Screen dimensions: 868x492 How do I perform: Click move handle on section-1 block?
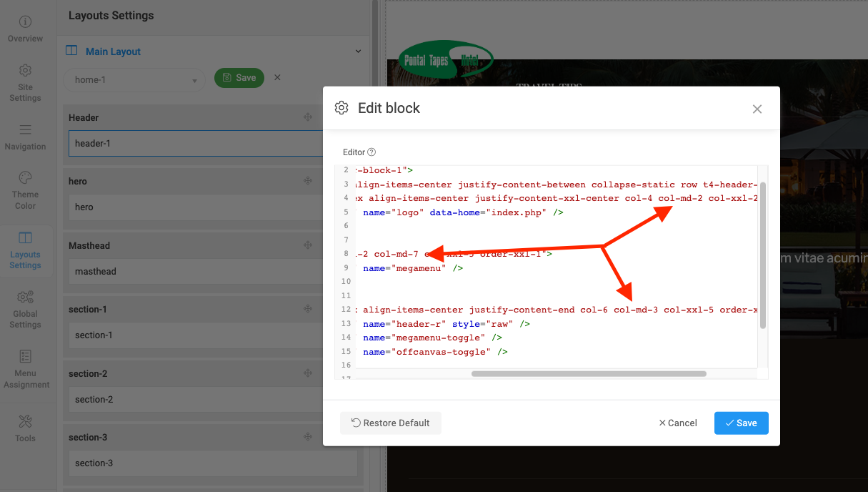pos(308,309)
